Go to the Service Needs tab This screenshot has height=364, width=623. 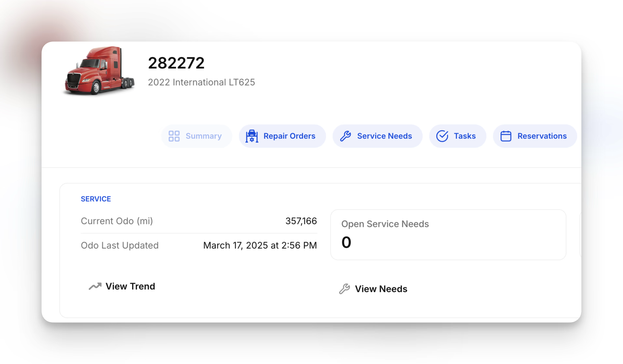[x=384, y=136]
